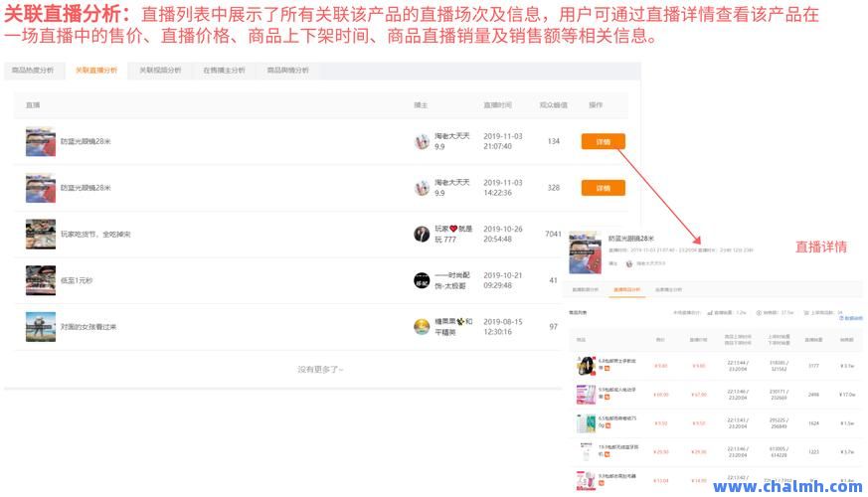
Task: Click 防蓝光眼镜28米 title in the 21:07:40 row
Action: [86, 142]
